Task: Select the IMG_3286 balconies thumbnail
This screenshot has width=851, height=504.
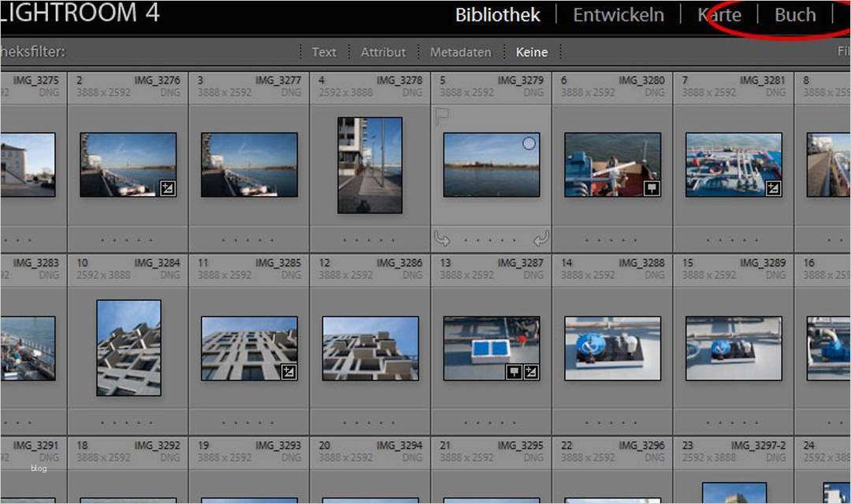Action: (x=370, y=348)
